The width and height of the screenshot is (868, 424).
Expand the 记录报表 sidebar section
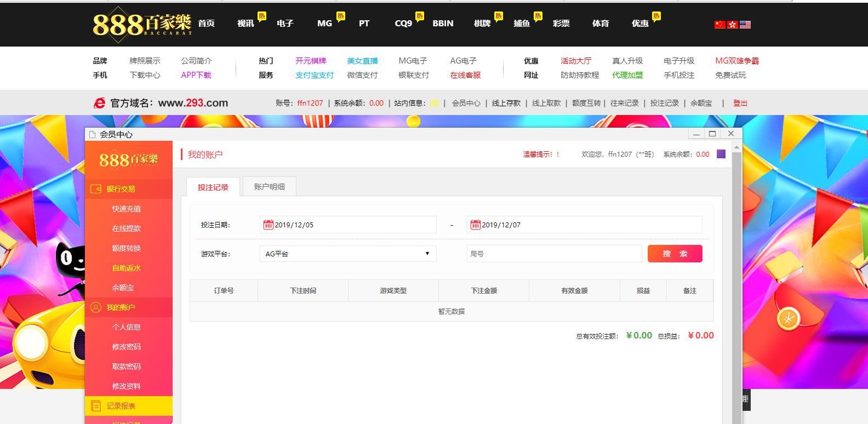click(129, 406)
